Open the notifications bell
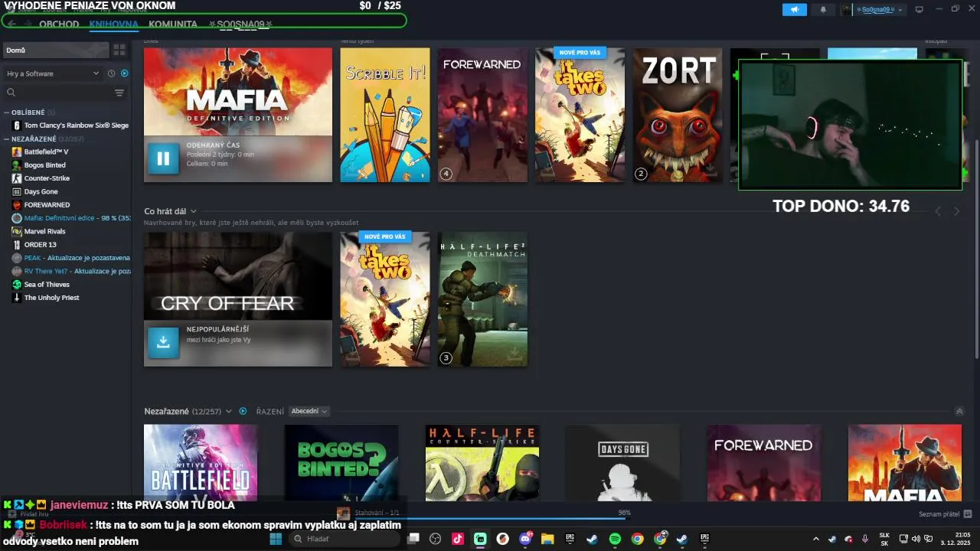 pos(823,10)
